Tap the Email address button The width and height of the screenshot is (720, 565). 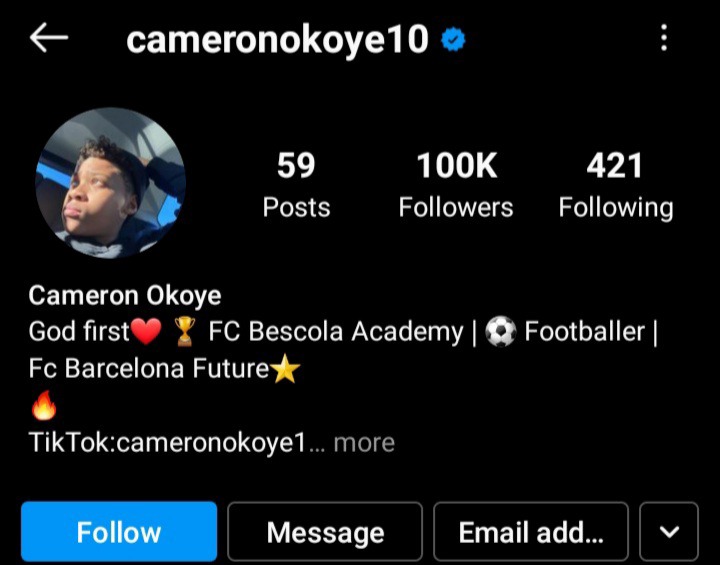tap(531, 532)
